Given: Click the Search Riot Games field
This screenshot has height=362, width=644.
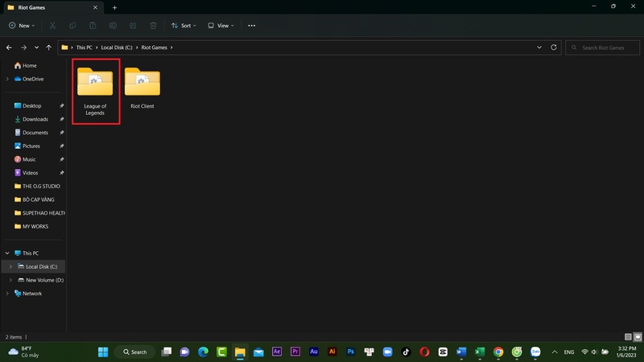Looking at the screenshot, I should click(x=602, y=47).
